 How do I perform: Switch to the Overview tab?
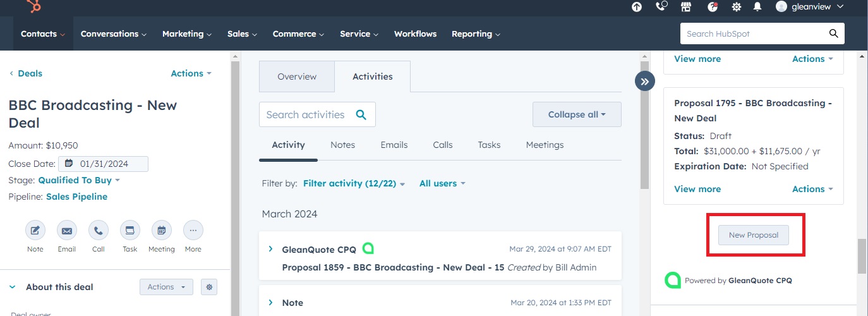(x=297, y=76)
